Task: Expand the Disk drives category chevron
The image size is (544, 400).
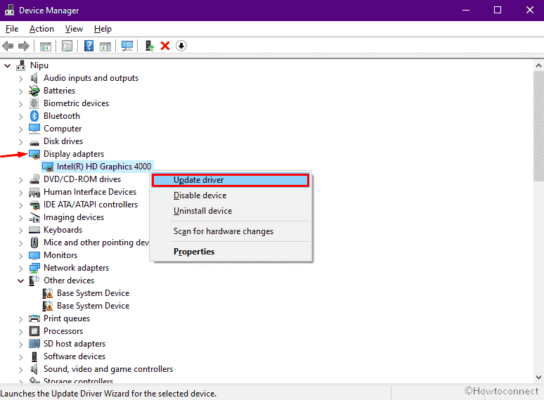Action: click(x=20, y=142)
